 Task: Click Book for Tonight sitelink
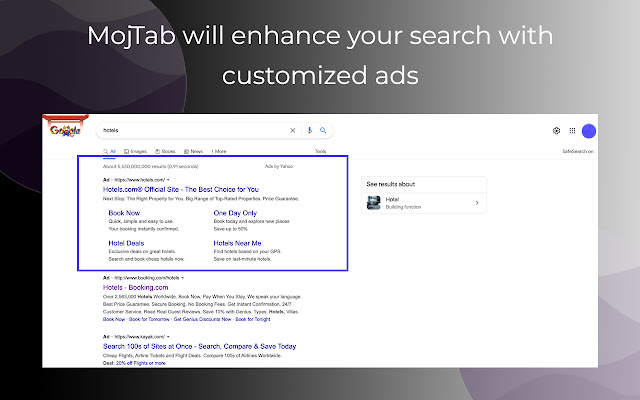[253, 319]
